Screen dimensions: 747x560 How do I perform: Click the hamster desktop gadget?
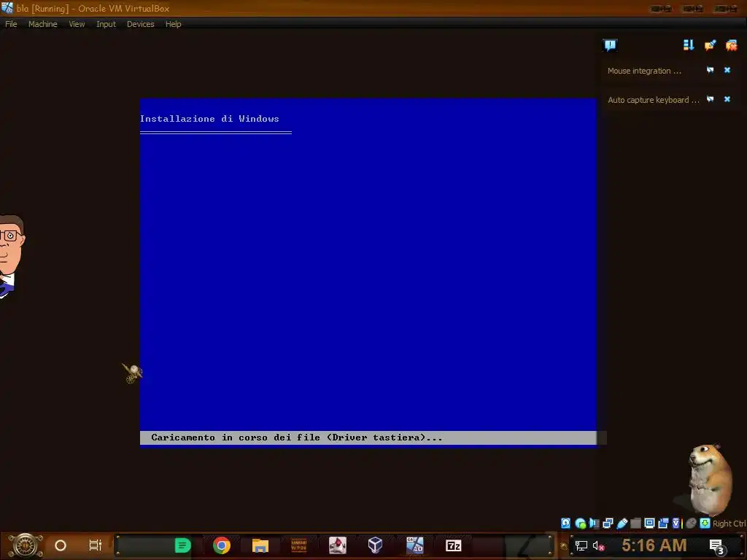(710, 480)
